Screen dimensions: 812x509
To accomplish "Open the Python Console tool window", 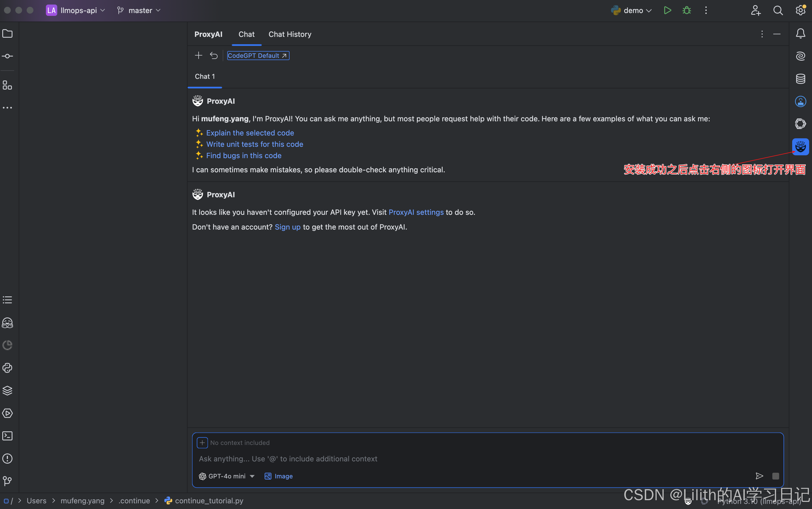I will tap(7, 368).
